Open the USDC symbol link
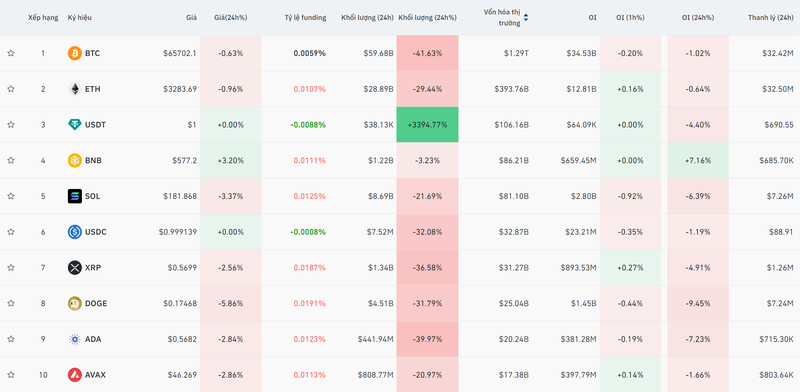Screen dimensions: 800x392 [x=95, y=232]
